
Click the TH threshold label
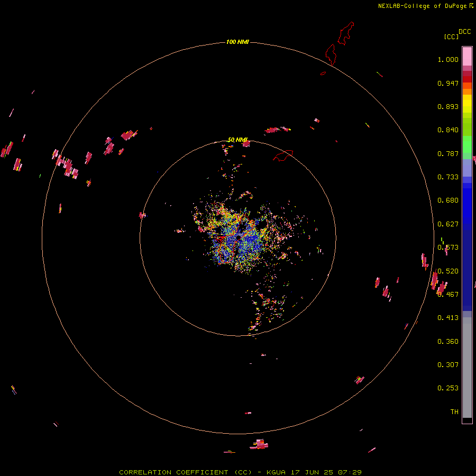coord(454,412)
